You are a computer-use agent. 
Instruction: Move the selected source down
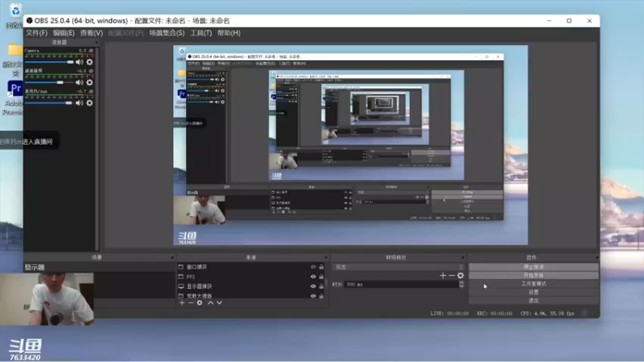pos(219,303)
